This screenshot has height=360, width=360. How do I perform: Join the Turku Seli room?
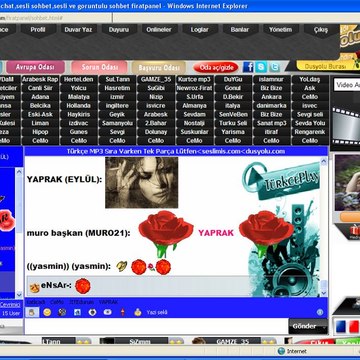(233, 123)
